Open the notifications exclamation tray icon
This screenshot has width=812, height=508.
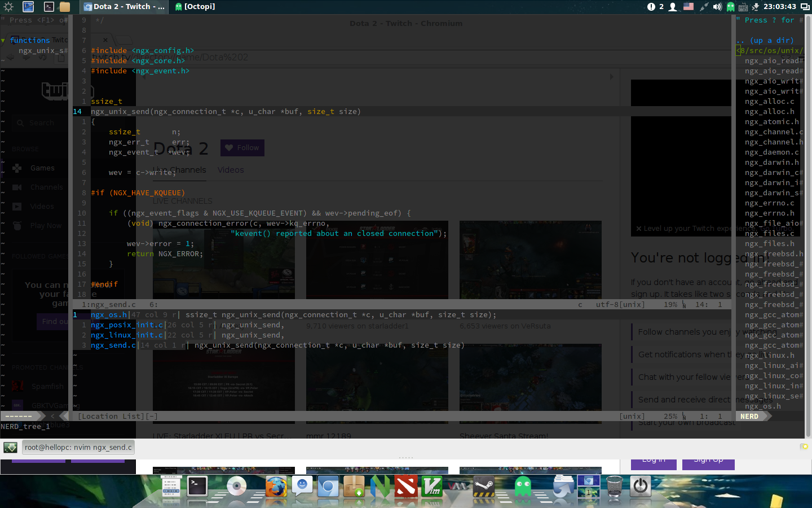click(651, 7)
